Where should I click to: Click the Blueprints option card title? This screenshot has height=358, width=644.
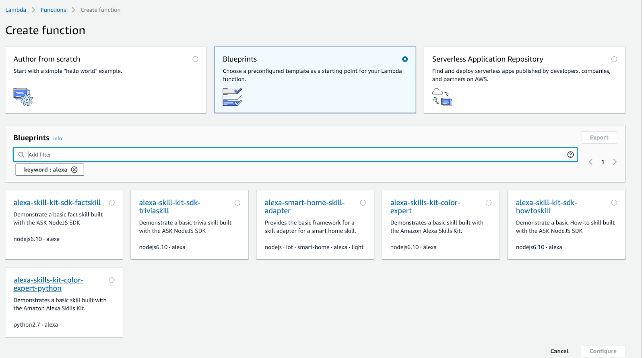click(240, 59)
